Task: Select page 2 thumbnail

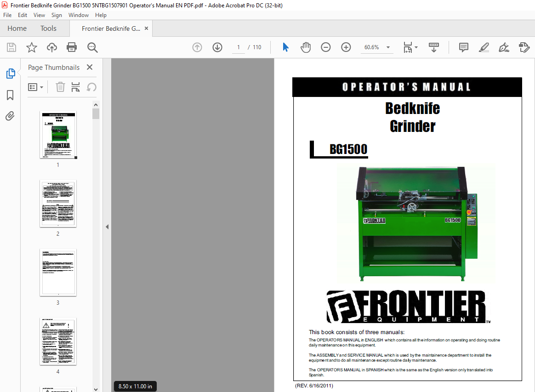Action: 58,203
